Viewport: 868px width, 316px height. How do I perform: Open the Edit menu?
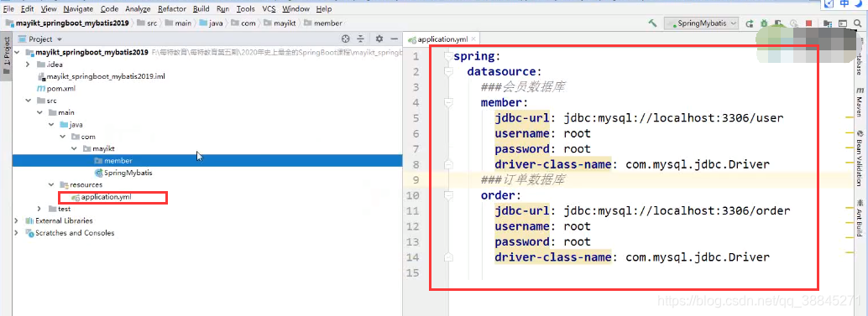27,9
